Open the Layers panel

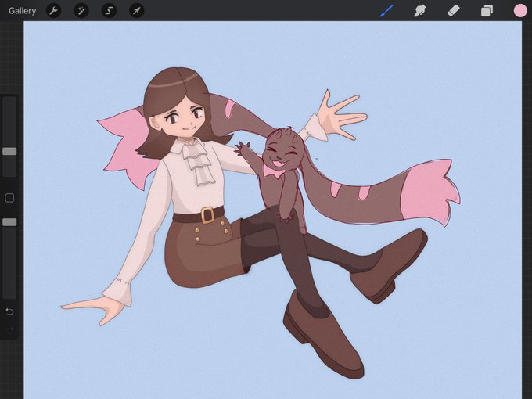[x=487, y=11]
